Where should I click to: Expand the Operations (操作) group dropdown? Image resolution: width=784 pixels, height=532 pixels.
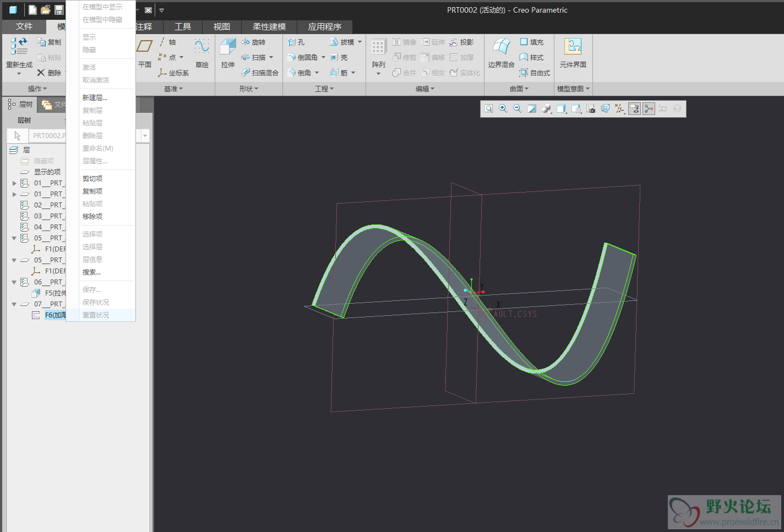click(x=37, y=89)
